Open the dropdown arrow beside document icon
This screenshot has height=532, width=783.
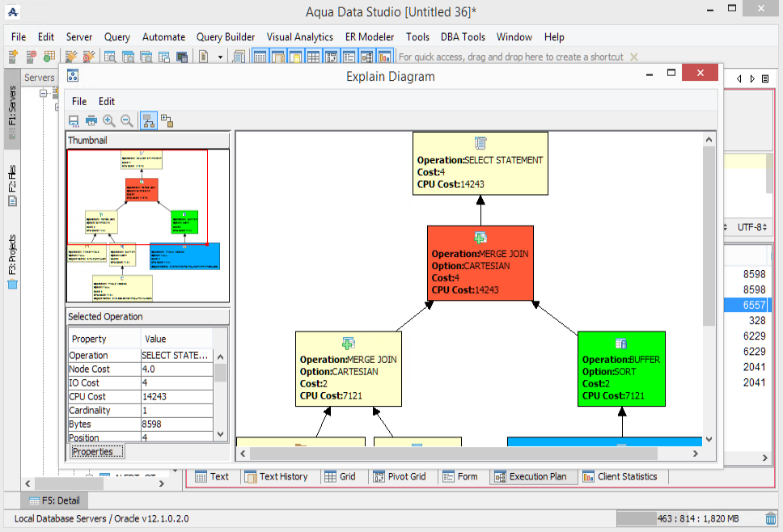[220, 57]
